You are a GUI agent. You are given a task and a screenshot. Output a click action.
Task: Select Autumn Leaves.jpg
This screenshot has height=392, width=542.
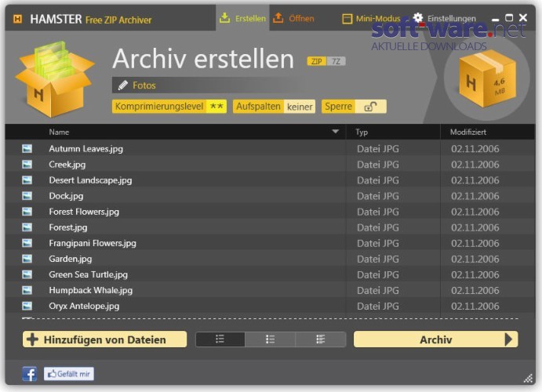click(x=85, y=149)
